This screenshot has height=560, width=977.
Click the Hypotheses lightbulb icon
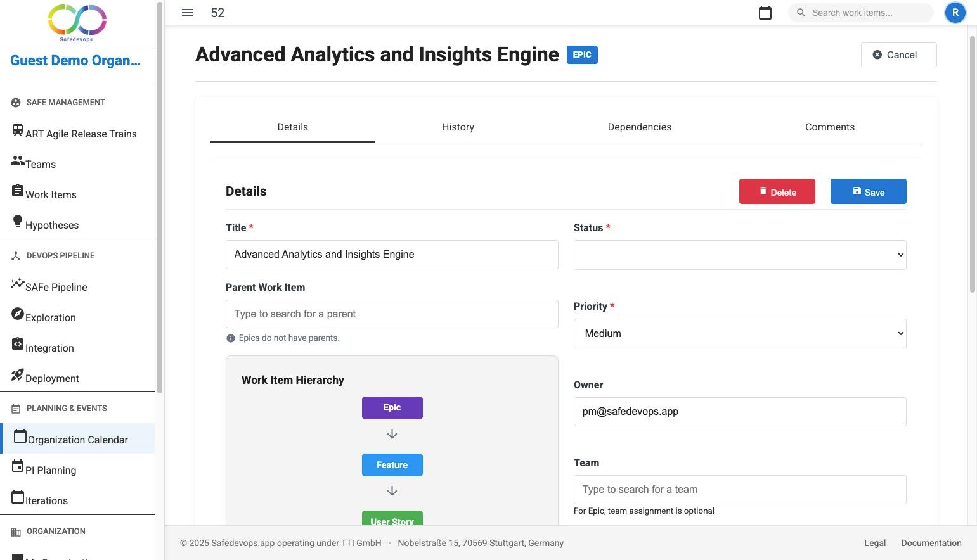(18, 220)
